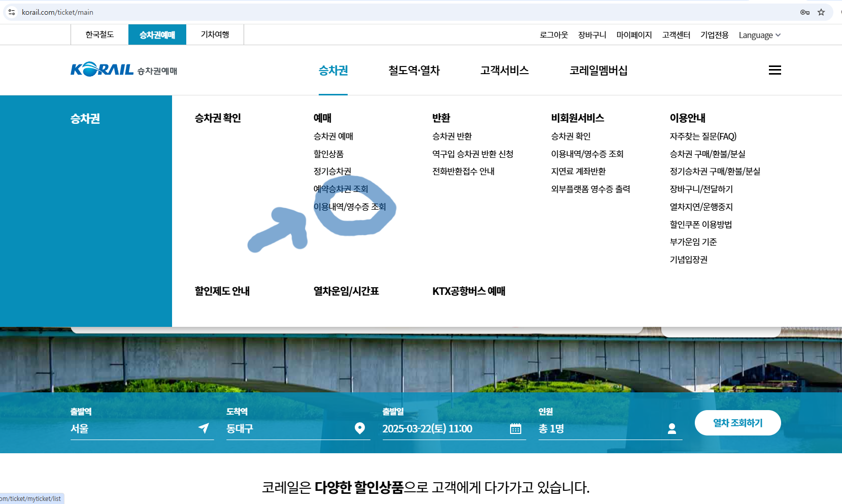This screenshot has width=842, height=504.
Task: Open 열차지연/운행중지 info
Action: pyautogui.click(x=701, y=207)
